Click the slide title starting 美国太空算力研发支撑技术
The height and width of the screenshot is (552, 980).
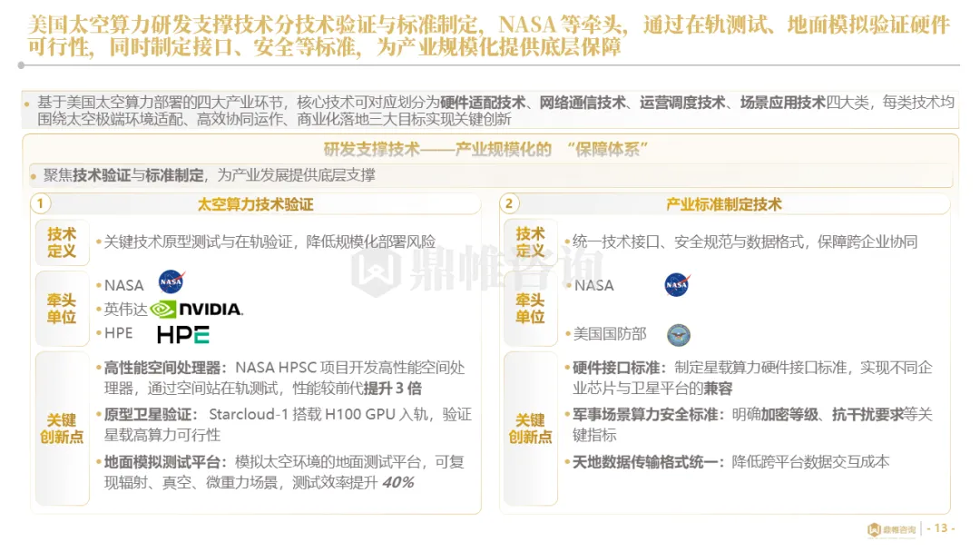(489, 35)
